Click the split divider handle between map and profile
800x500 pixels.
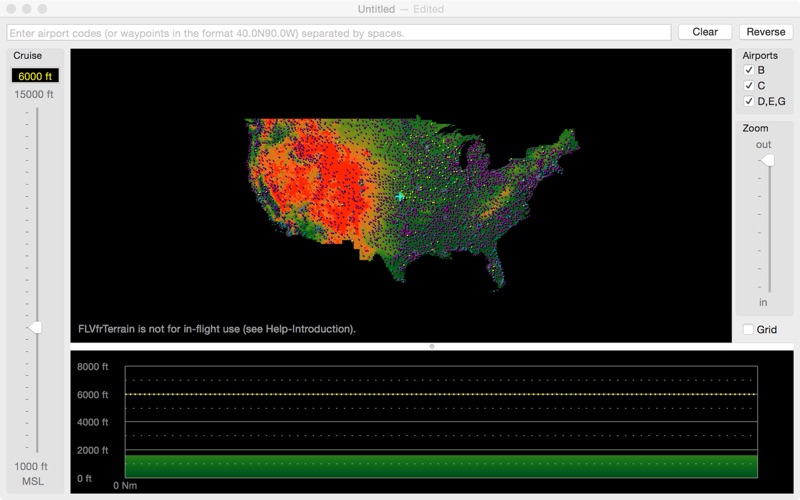(432, 346)
